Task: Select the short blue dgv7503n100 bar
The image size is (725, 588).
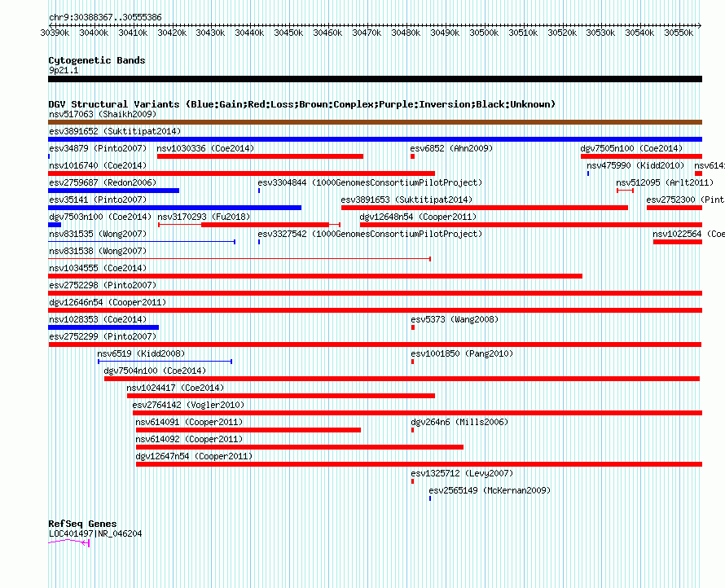Action: [x=55, y=225]
